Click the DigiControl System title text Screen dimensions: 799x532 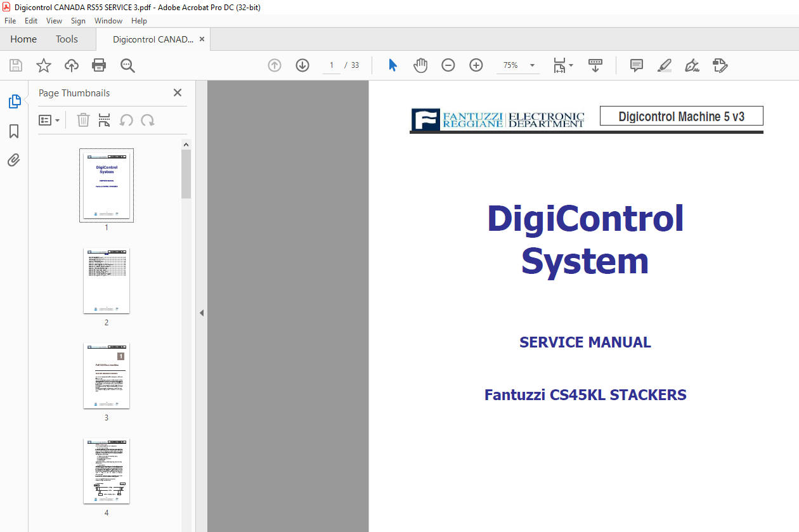(585, 240)
